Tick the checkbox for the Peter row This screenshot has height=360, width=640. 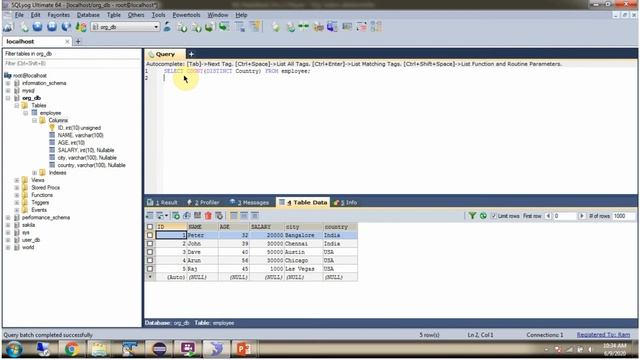pyautogui.click(x=150, y=235)
